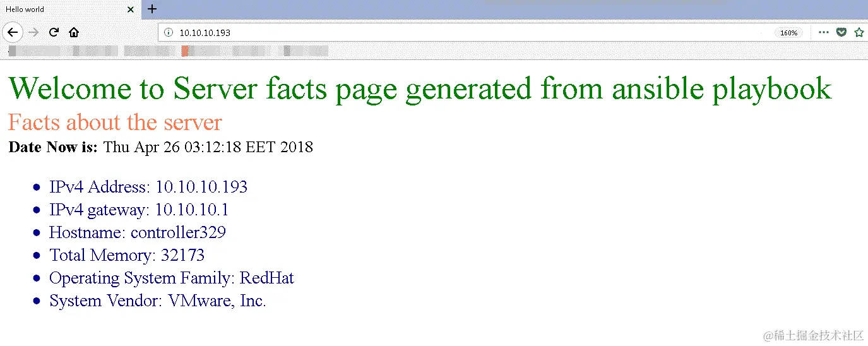Open the orange-icon bookmark in the bookmarks toolbar
Viewport: 868px width, 346px height.
tap(184, 51)
